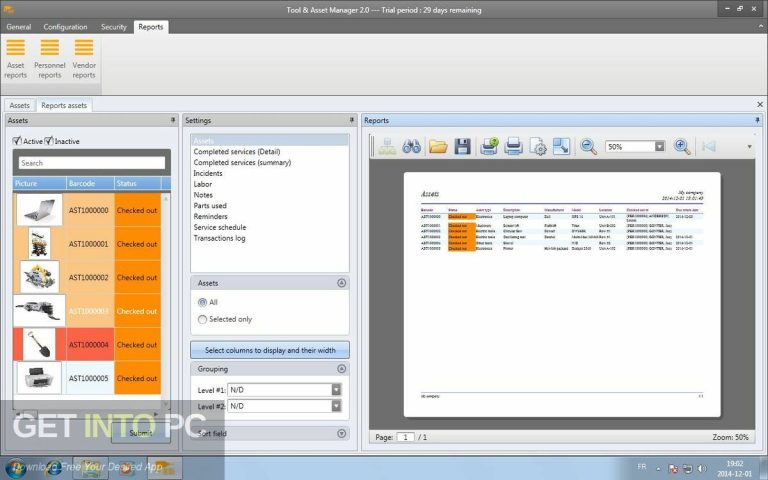The width and height of the screenshot is (768, 480).
Task: Switch to the Security tab
Action: (114, 27)
